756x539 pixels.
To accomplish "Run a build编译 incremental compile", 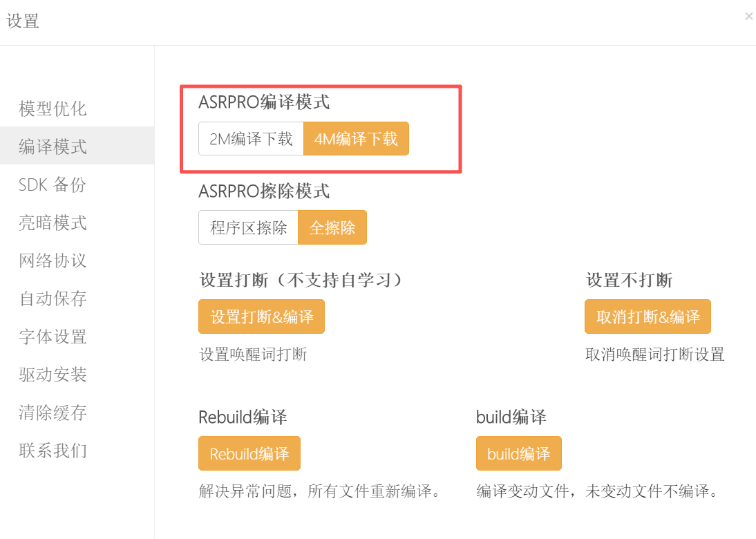I will [519, 453].
